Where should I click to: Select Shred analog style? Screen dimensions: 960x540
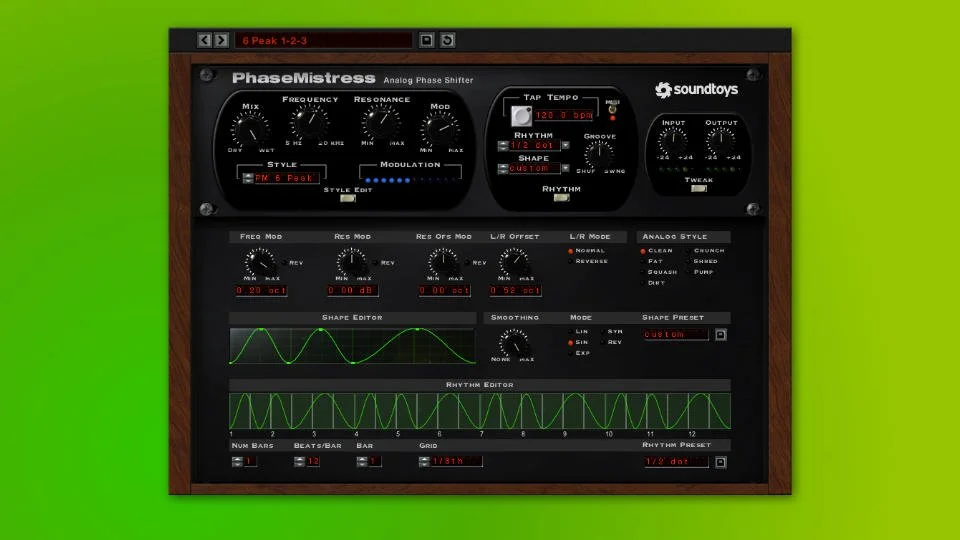688,261
